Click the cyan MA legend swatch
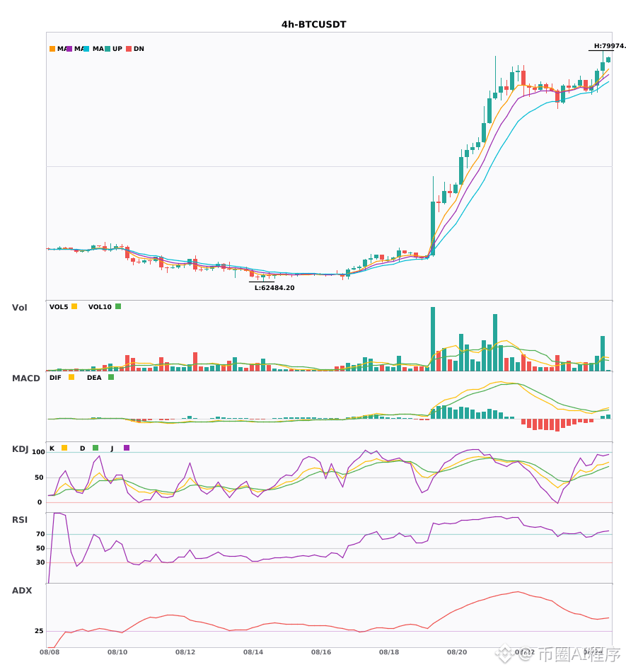626x672 pixels. click(86, 49)
